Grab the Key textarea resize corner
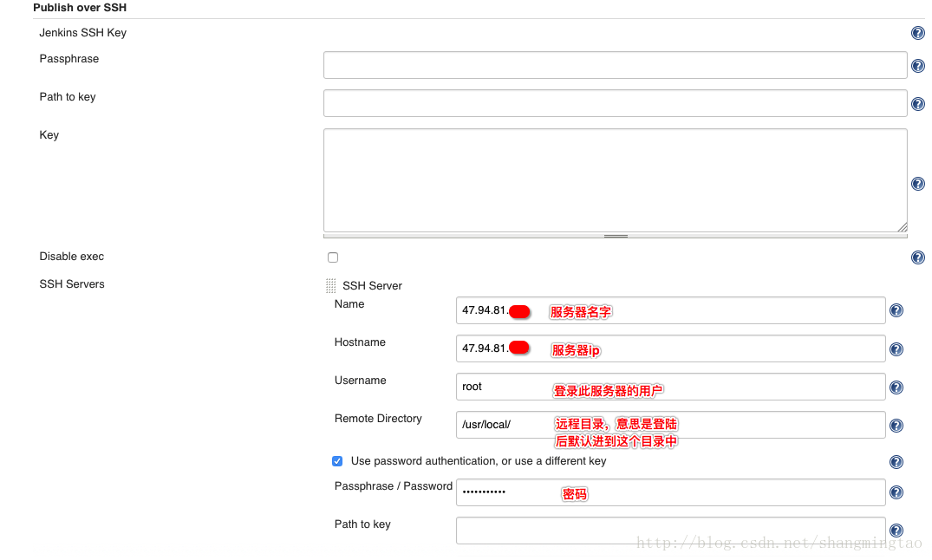932x560 pixels. point(903,227)
